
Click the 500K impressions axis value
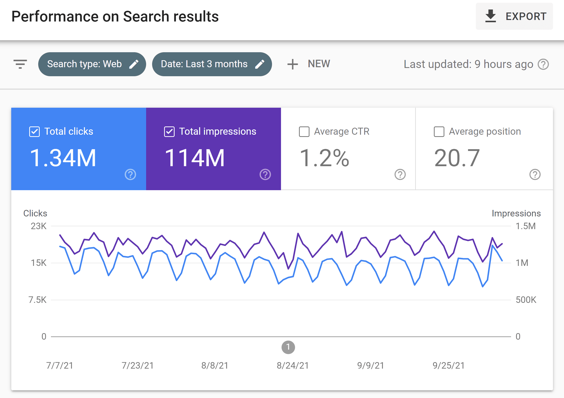coord(526,300)
